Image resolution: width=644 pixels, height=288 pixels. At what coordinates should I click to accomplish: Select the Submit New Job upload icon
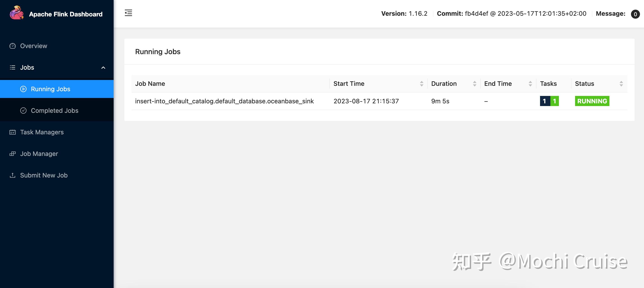13,175
